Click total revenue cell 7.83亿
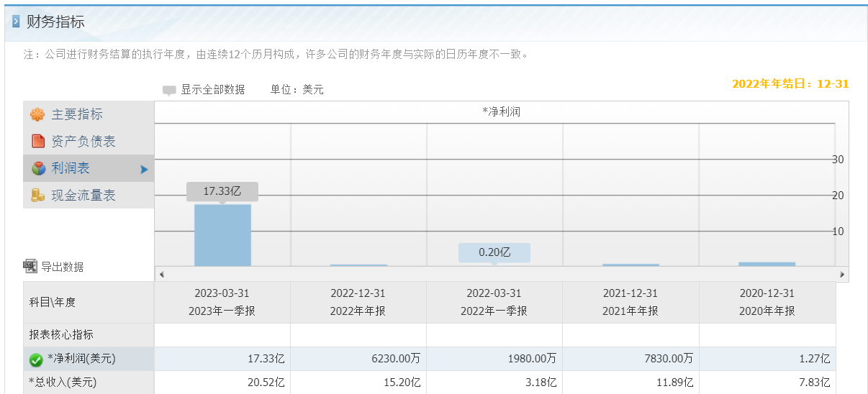 click(x=767, y=382)
